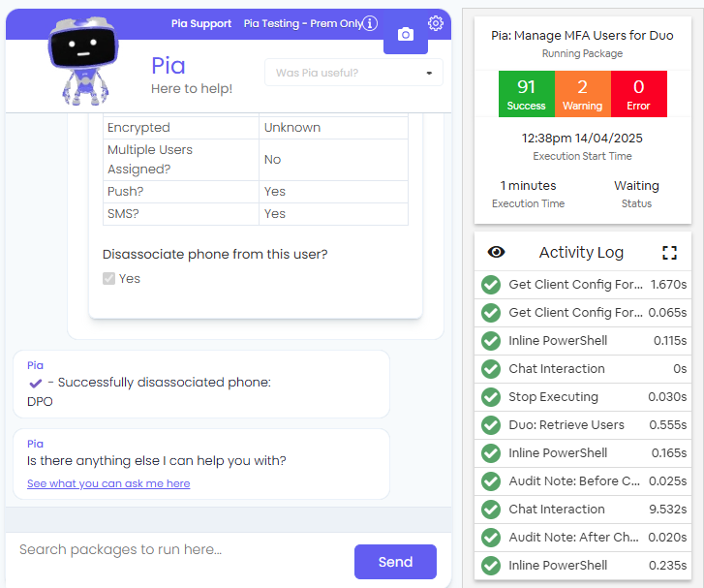The height and width of the screenshot is (588, 704).
Task: Open 'See what you can ask me here' link
Action: tap(108, 483)
